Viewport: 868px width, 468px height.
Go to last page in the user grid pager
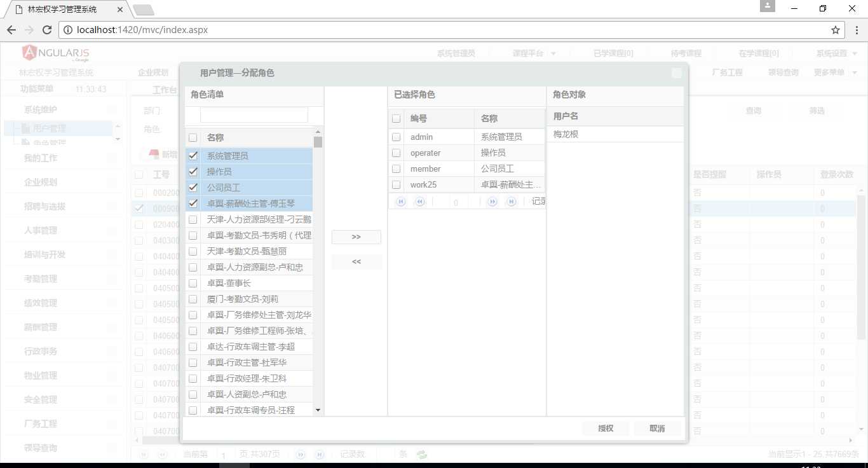point(320,454)
